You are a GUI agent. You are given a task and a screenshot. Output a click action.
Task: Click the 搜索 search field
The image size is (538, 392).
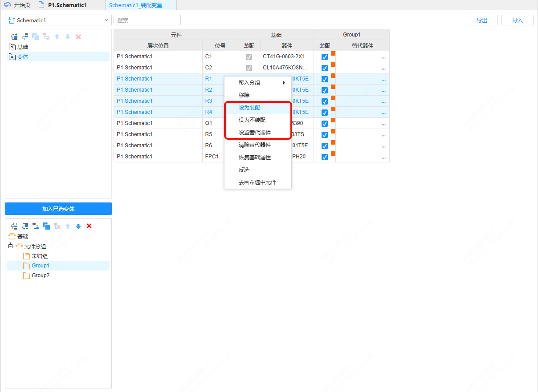click(x=147, y=20)
